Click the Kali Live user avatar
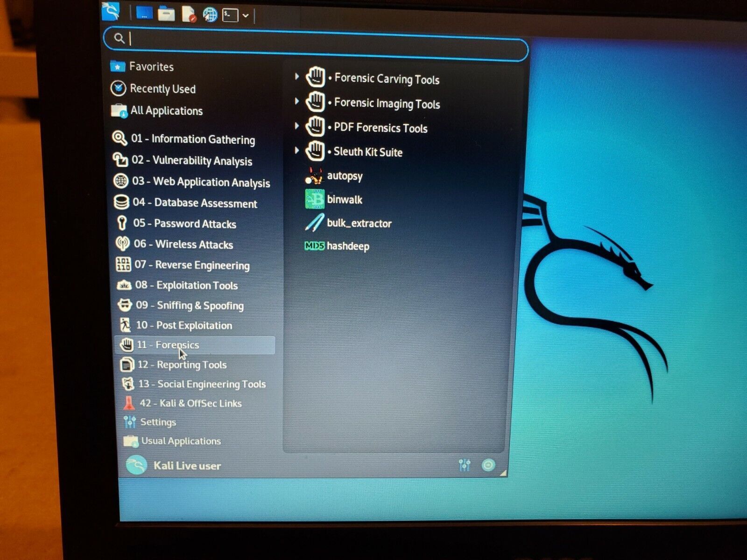The height and width of the screenshot is (560, 747). click(x=136, y=465)
